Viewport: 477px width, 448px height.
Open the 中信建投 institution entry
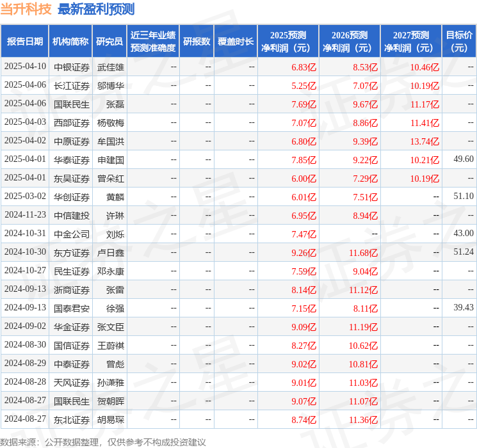(x=71, y=216)
